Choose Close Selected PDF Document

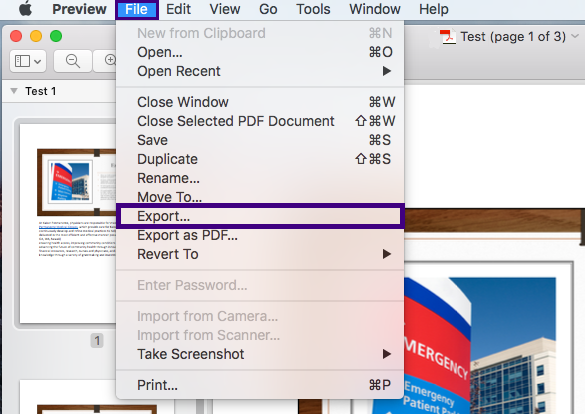[260, 121]
